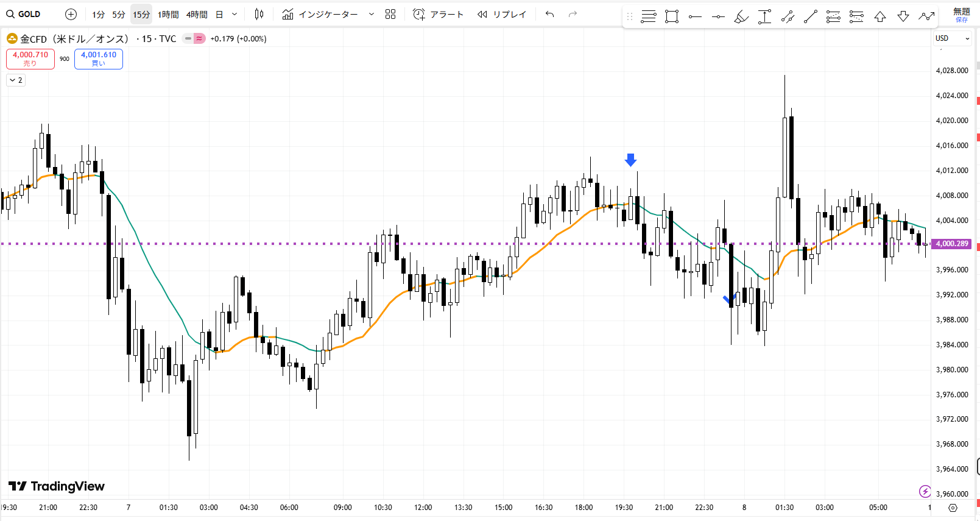
Task: Select the up arrow drawing tool
Action: 880,17
